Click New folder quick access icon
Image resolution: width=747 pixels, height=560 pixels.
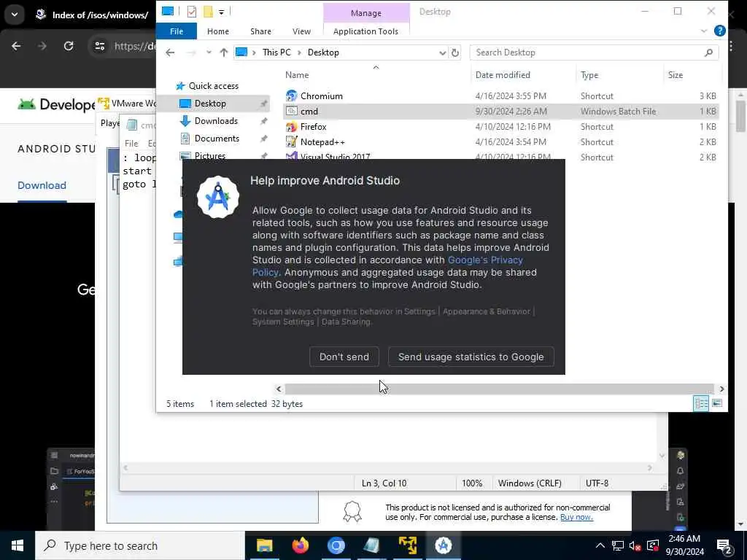point(208,12)
